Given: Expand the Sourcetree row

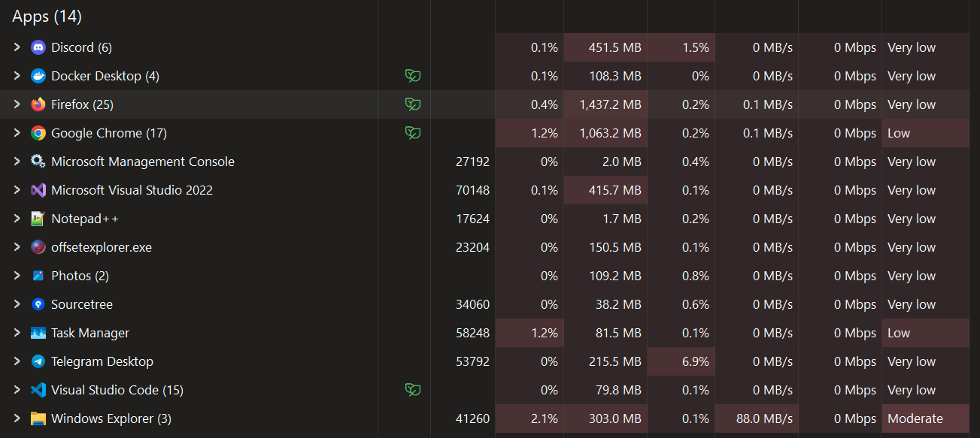Looking at the screenshot, I should [x=17, y=304].
